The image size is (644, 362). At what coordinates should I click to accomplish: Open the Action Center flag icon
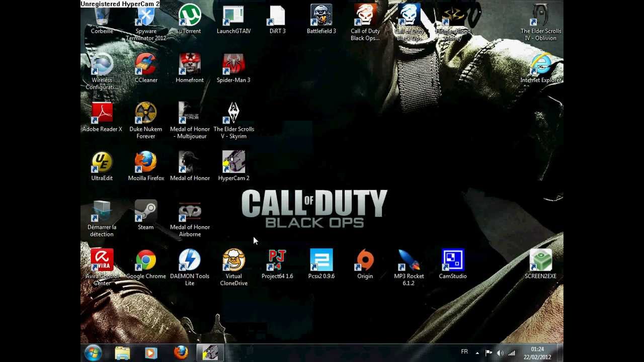[x=489, y=353]
